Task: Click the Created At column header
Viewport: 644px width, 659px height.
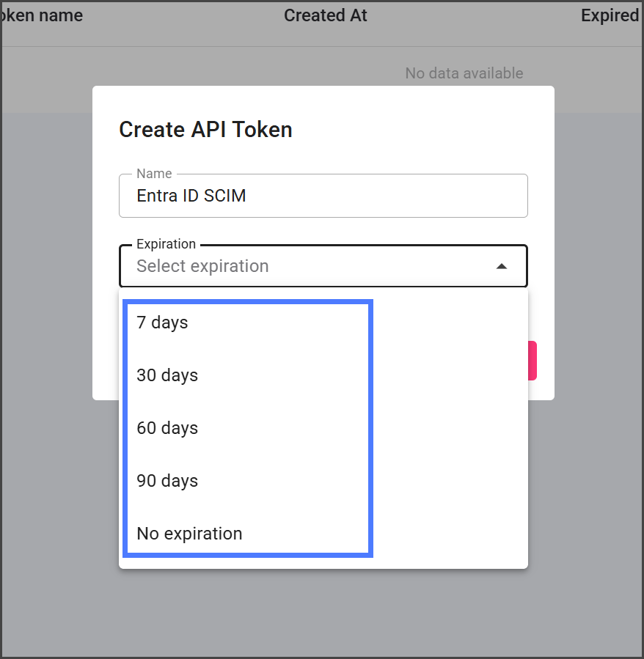Action: pyautogui.click(x=325, y=15)
